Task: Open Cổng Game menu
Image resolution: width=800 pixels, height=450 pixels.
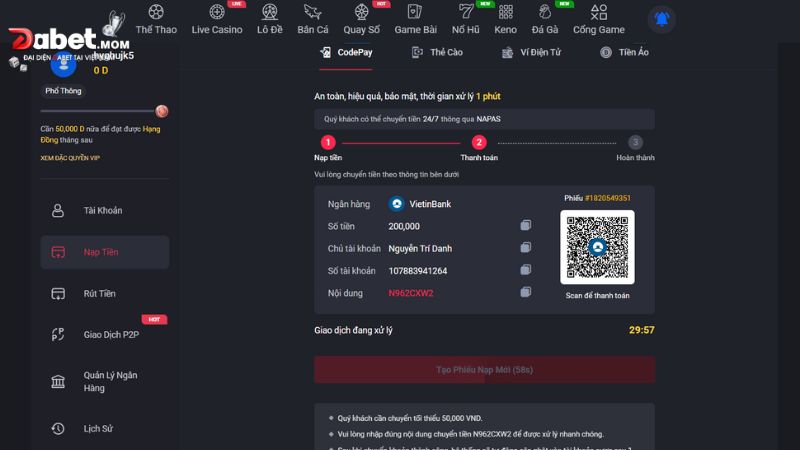Action: [598, 19]
